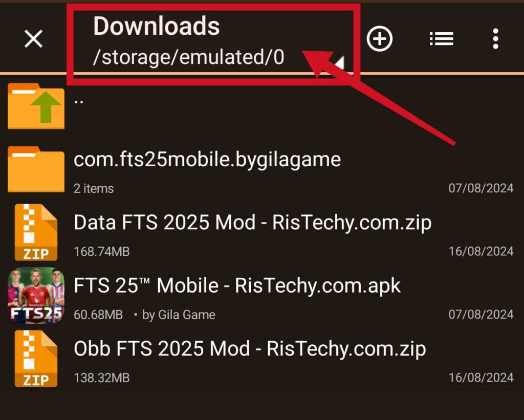
Task: Open the com.fts25mobile.bygilagame folder icon
Action: tap(36, 169)
